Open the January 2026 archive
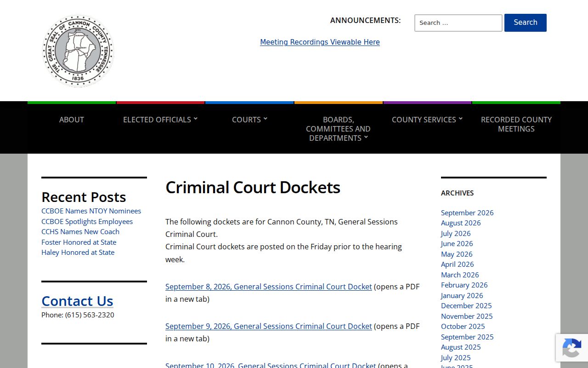Screen dimensions: 588x368 tap(462, 295)
